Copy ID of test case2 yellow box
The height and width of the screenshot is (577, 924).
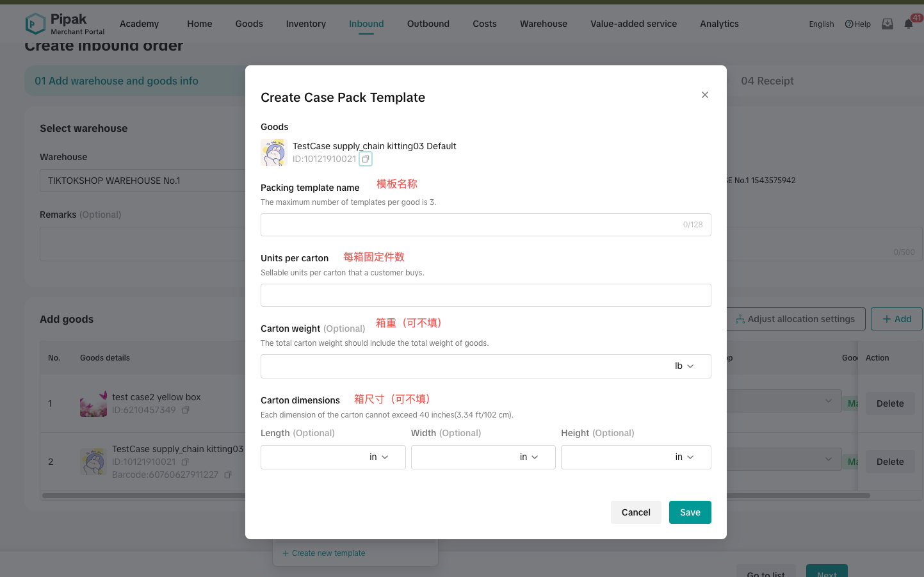click(x=186, y=410)
